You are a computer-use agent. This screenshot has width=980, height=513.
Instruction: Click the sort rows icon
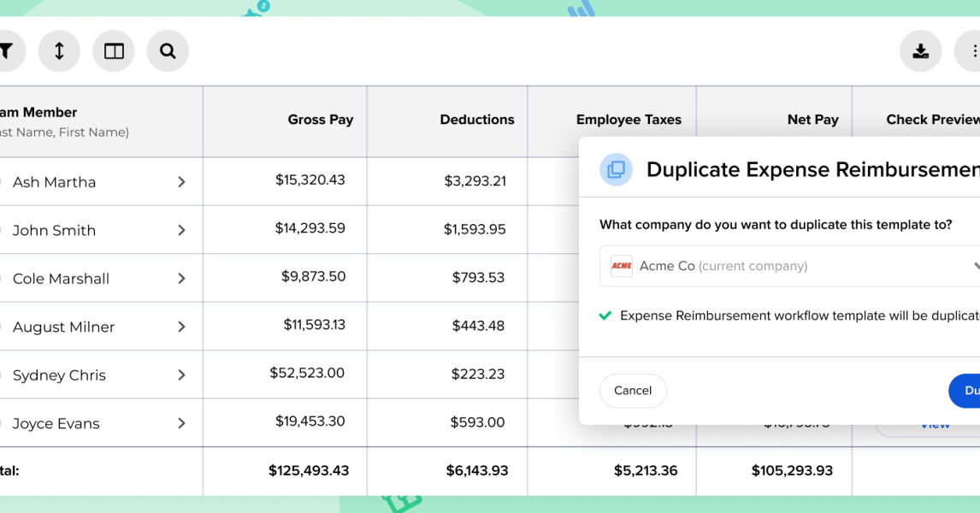[58, 50]
